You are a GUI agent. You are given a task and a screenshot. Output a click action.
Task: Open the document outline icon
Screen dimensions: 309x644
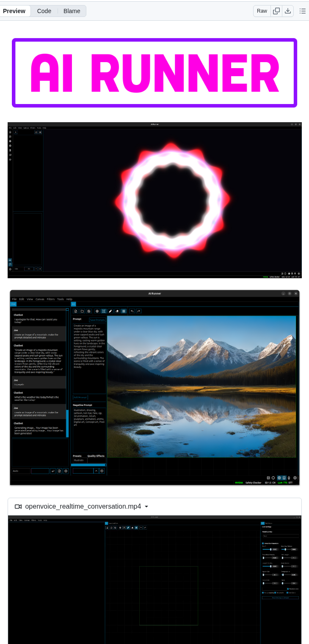(x=302, y=11)
